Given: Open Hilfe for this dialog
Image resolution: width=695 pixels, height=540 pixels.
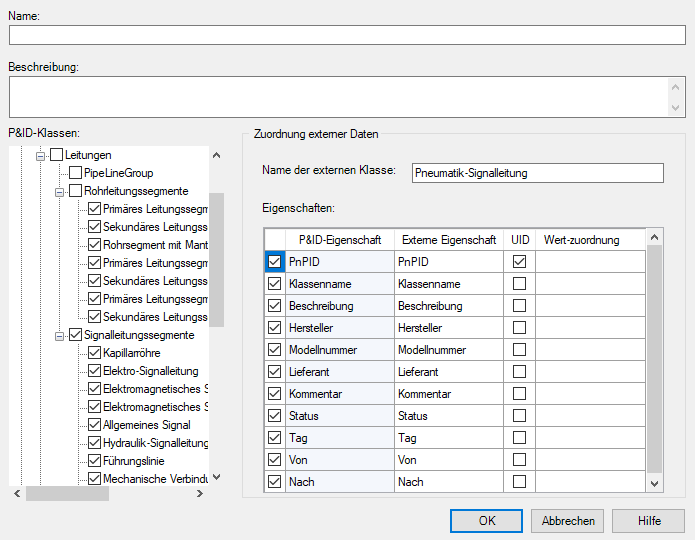Looking at the screenshot, I should [x=649, y=521].
